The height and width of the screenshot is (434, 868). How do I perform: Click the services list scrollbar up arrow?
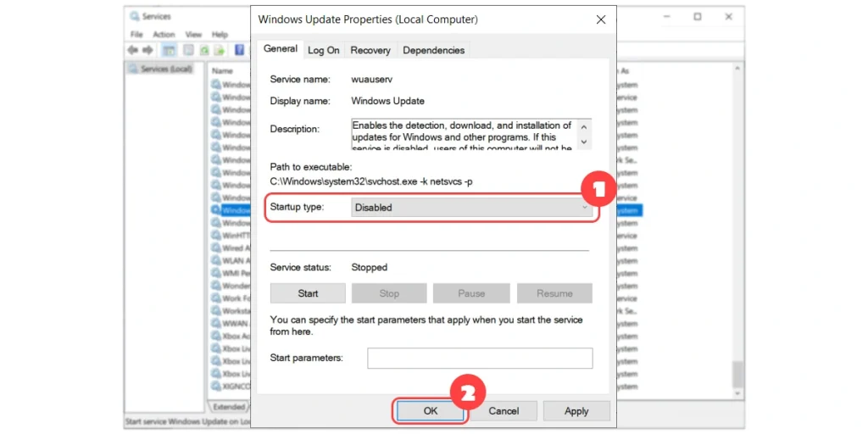pos(737,69)
